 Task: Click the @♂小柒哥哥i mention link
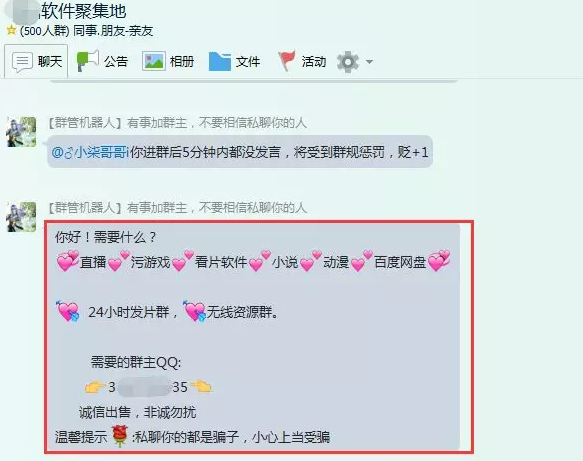coord(90,152)
